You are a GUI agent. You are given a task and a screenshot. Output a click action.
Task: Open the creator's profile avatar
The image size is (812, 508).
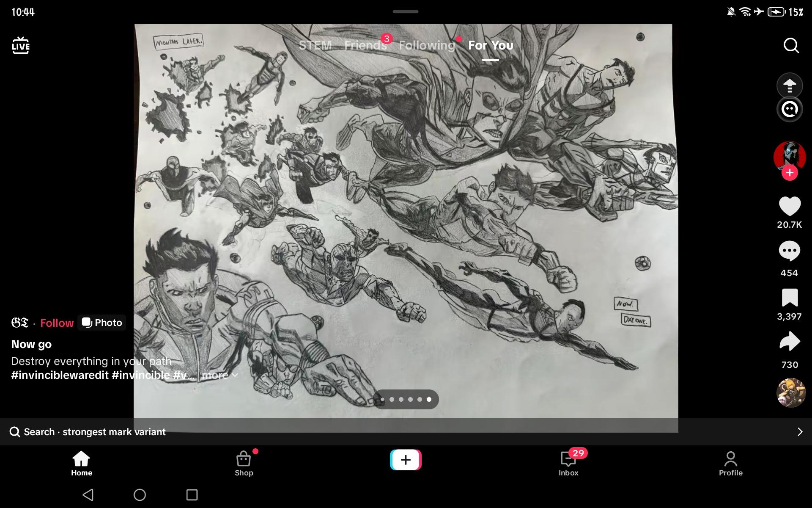click(789, 155)
